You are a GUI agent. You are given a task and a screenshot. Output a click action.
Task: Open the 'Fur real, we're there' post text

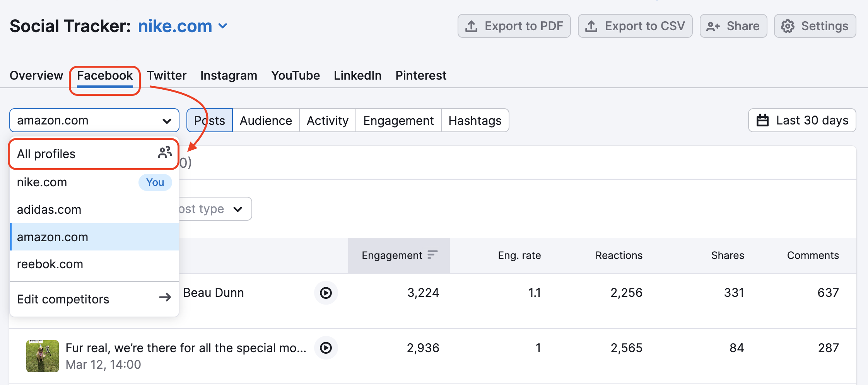[x=186, y=348]
